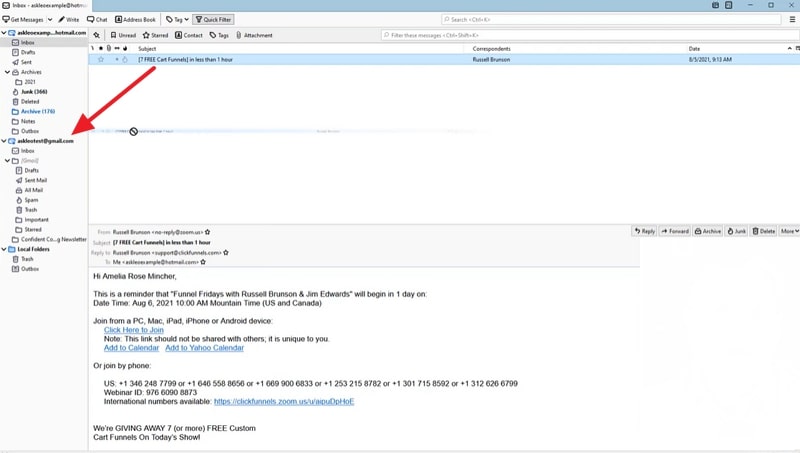Open the Local Folders Outbox
Viewport: 800px width, 453px height.
[30, 269]
